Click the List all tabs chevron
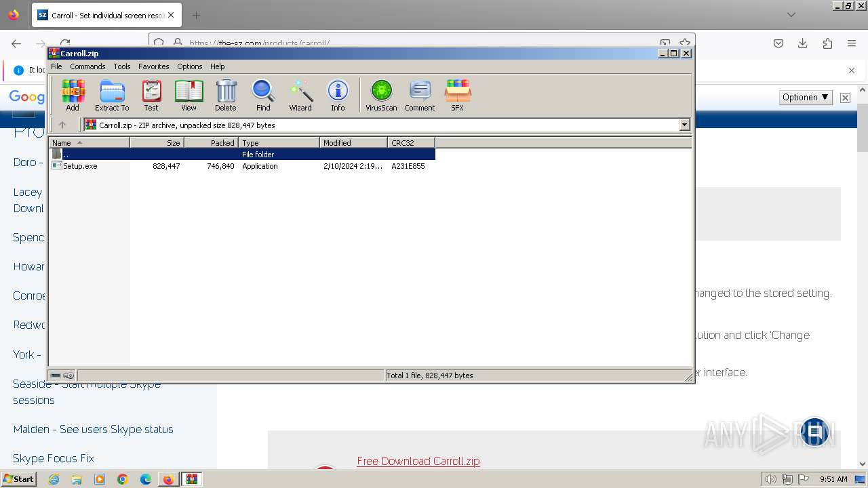 (x=791, y=15)
